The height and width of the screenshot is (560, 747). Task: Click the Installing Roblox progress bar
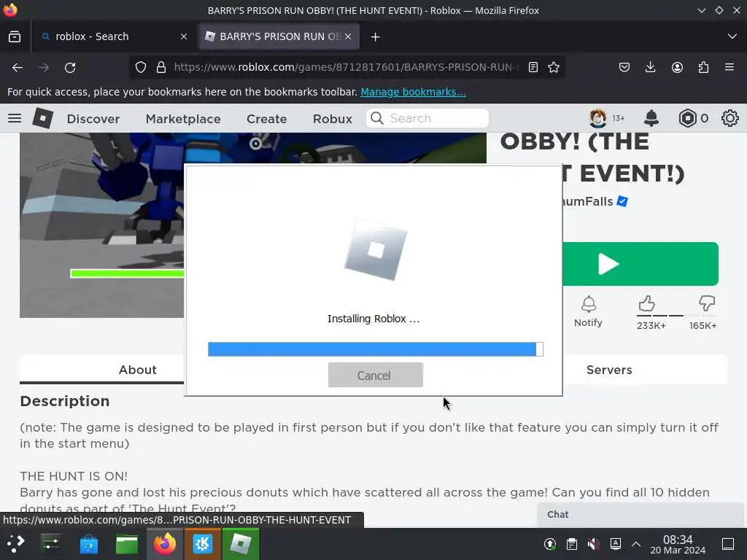point(376,349)
